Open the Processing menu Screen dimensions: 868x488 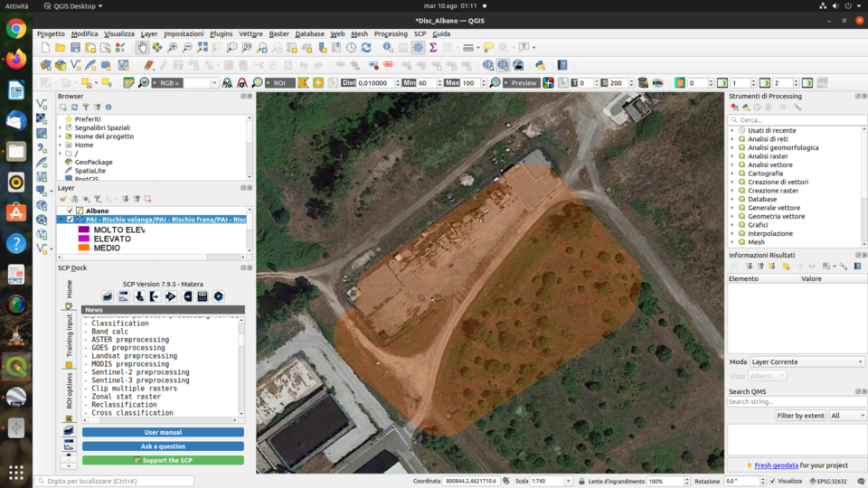click(x=391, y=33)
